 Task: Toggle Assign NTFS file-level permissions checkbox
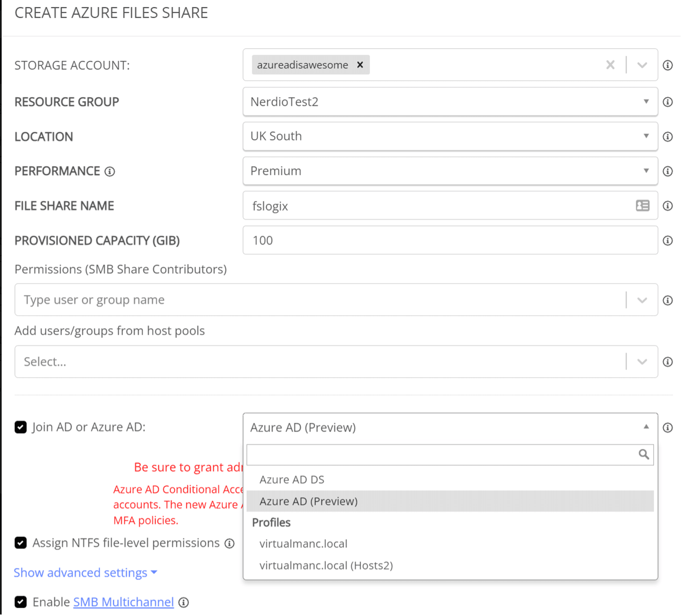20,543
